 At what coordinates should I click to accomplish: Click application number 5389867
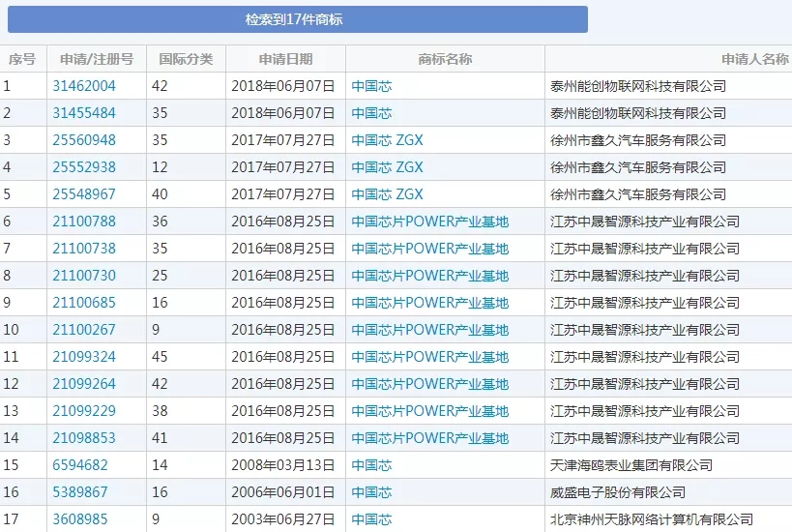(80, 492)
